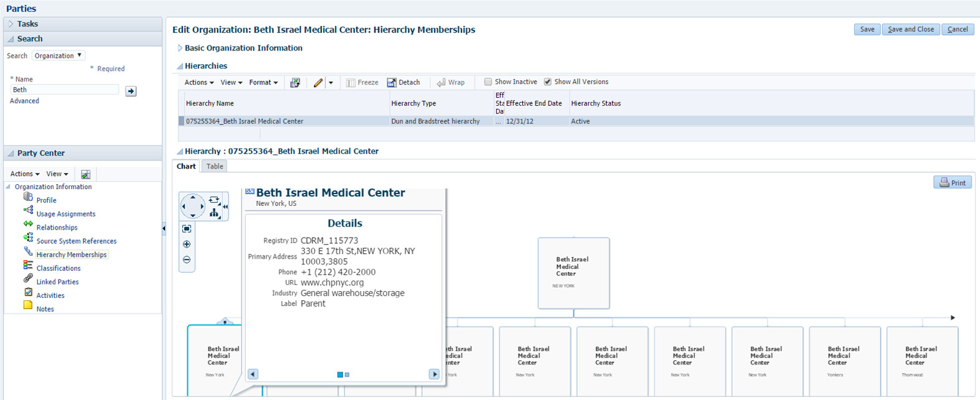The width and height of the screenshot is (980, 400).
Task: Click the right arrow at end of hierarchy row
Action: (953, 318)
